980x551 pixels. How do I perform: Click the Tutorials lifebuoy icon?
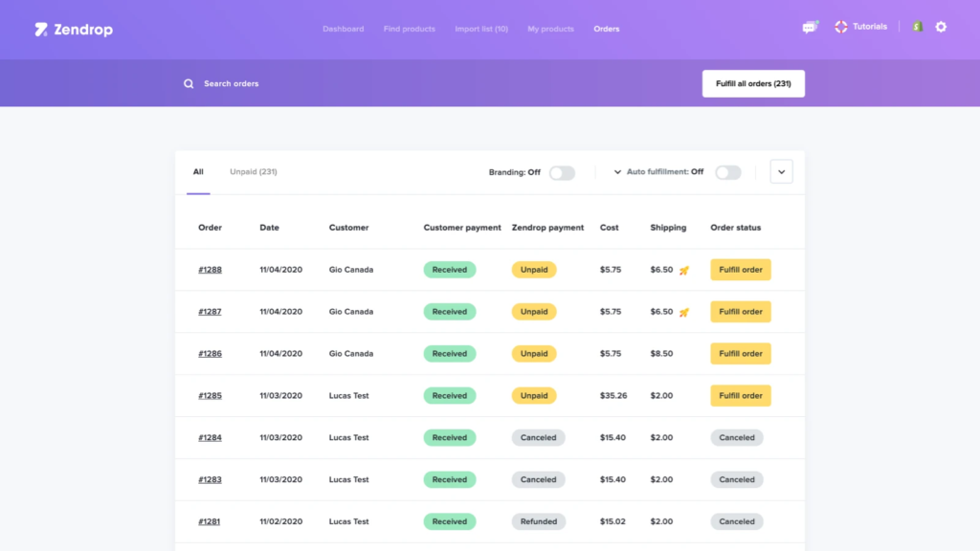click(x=841, y=26)
